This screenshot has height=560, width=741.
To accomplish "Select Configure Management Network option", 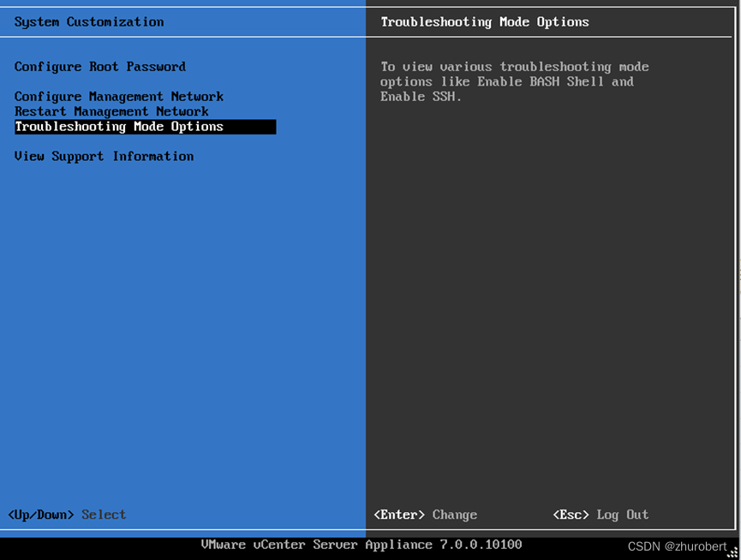I will tap(119, 96).
